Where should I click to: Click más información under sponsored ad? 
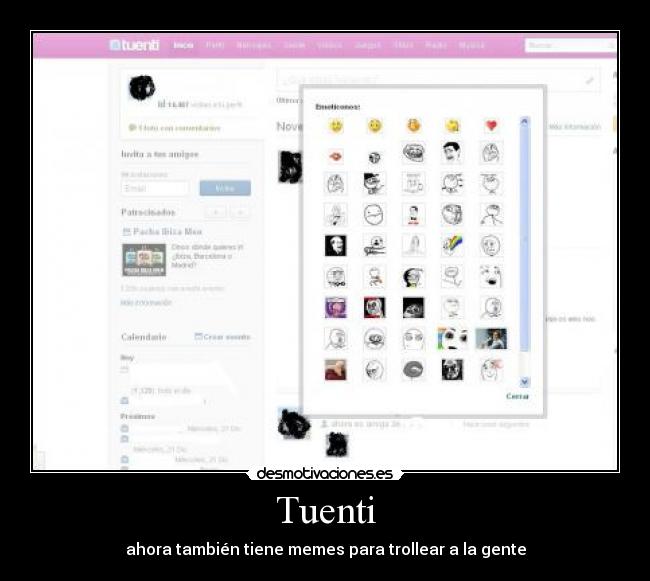pyautogui.click(x=146, y=303)
